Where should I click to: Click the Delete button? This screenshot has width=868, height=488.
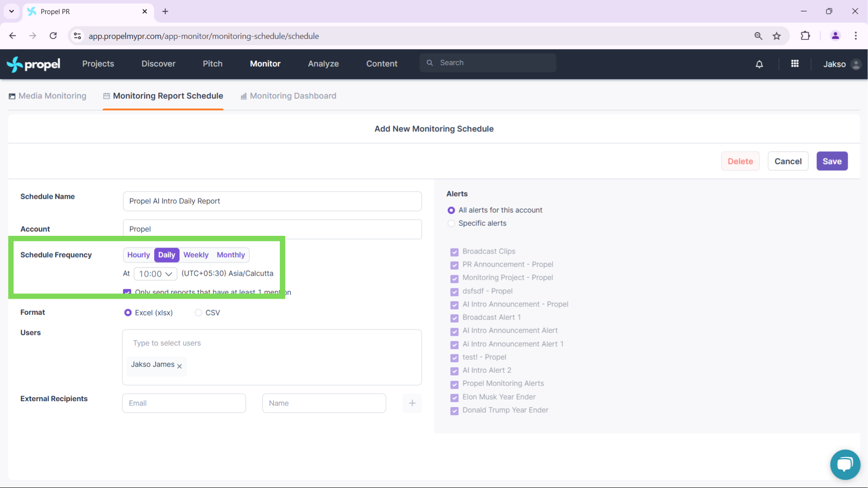[741, 161]
